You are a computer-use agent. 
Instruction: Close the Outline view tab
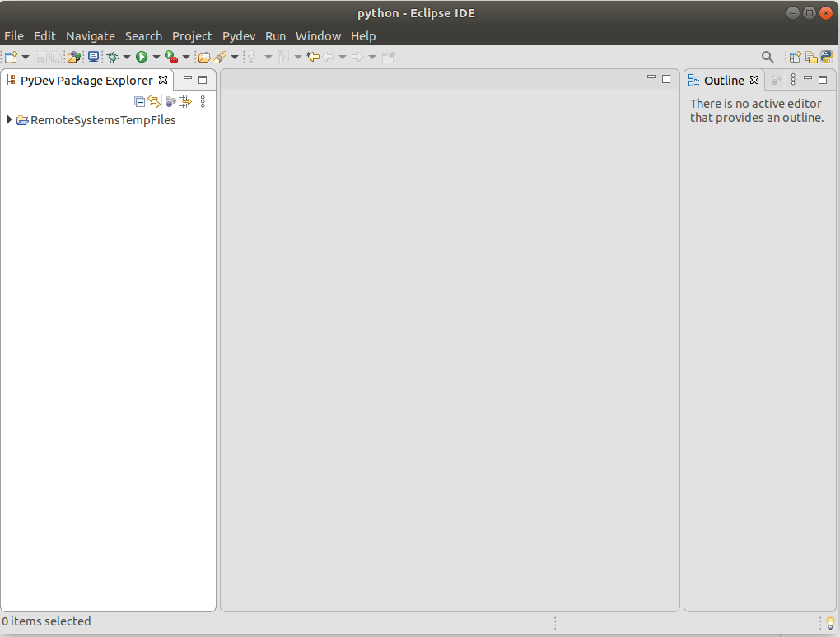(754, 80)
